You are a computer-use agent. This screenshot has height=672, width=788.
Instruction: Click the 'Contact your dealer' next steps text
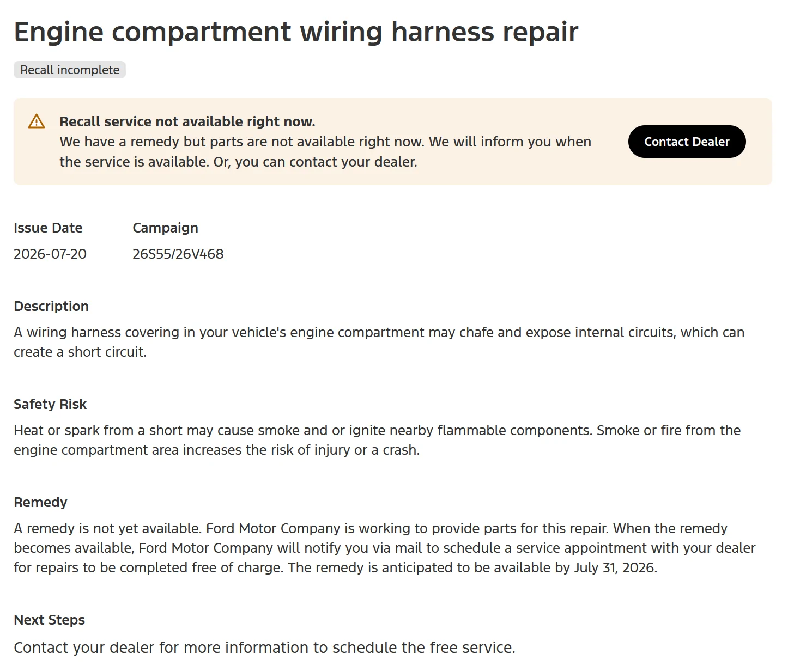click(x=264, y=647)
